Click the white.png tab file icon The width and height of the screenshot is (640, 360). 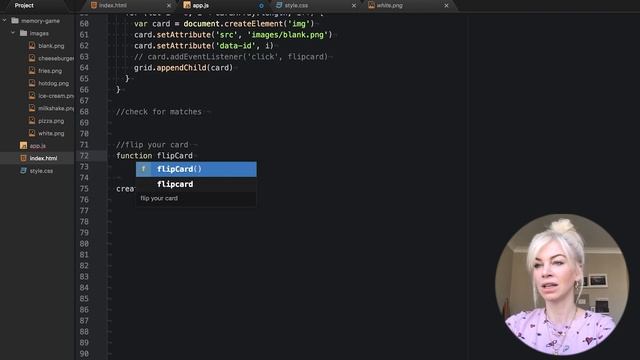tap(371, 5)
